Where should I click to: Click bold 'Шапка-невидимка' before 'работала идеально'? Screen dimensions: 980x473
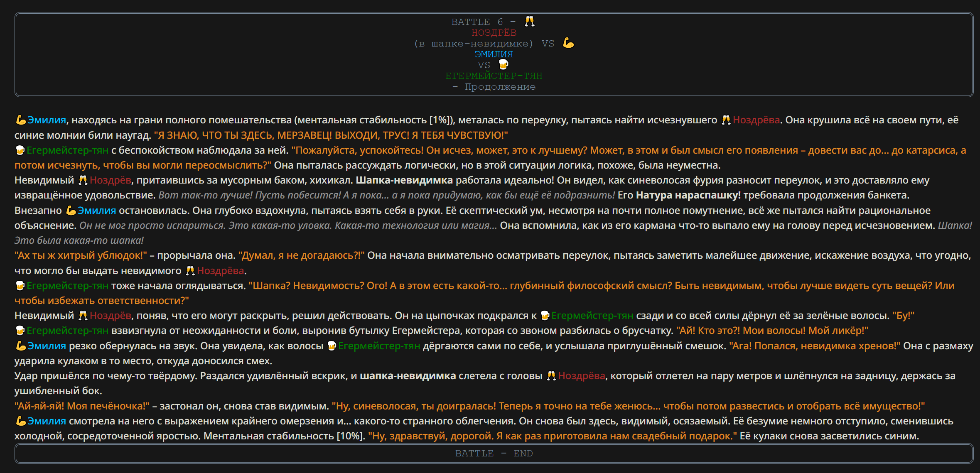[x=404, y=180]
